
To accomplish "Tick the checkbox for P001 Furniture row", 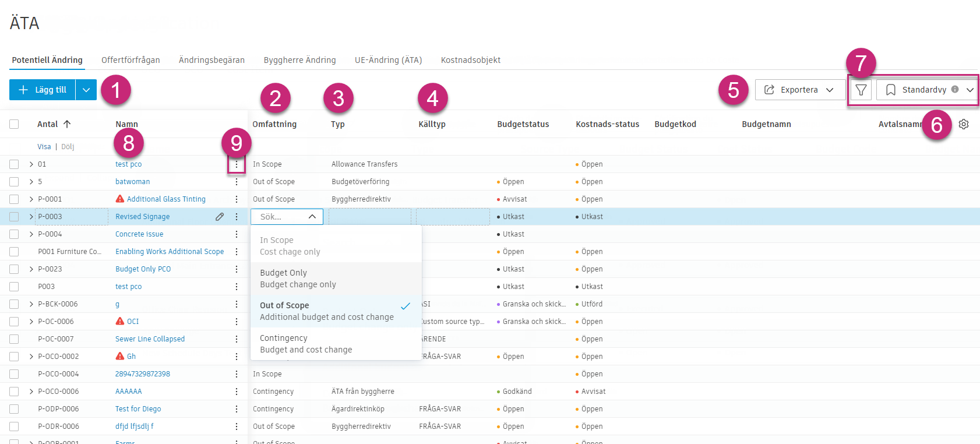I will click(x=14, y=252).
